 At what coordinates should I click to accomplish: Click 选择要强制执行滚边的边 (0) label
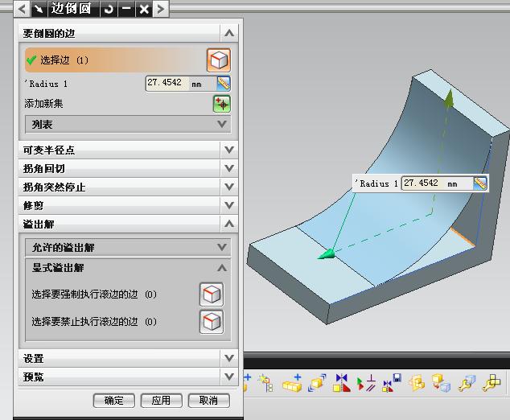[x=94, y=294]
